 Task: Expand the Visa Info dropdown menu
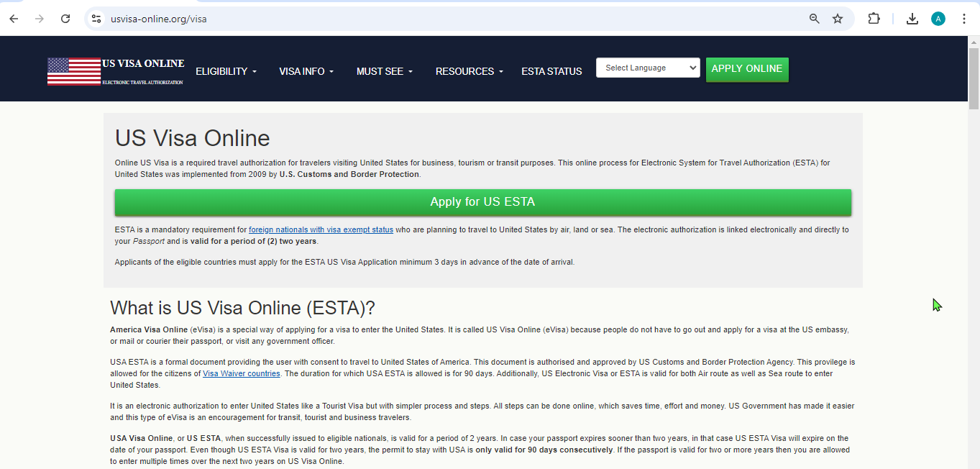306,71
